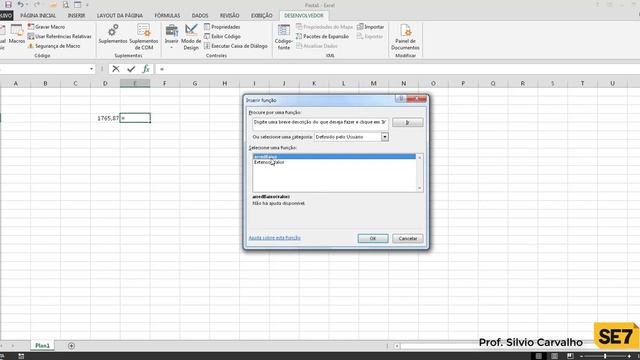Screen dimensions: 640x360
Task: Open the Macros button
Action: point(17,34)
